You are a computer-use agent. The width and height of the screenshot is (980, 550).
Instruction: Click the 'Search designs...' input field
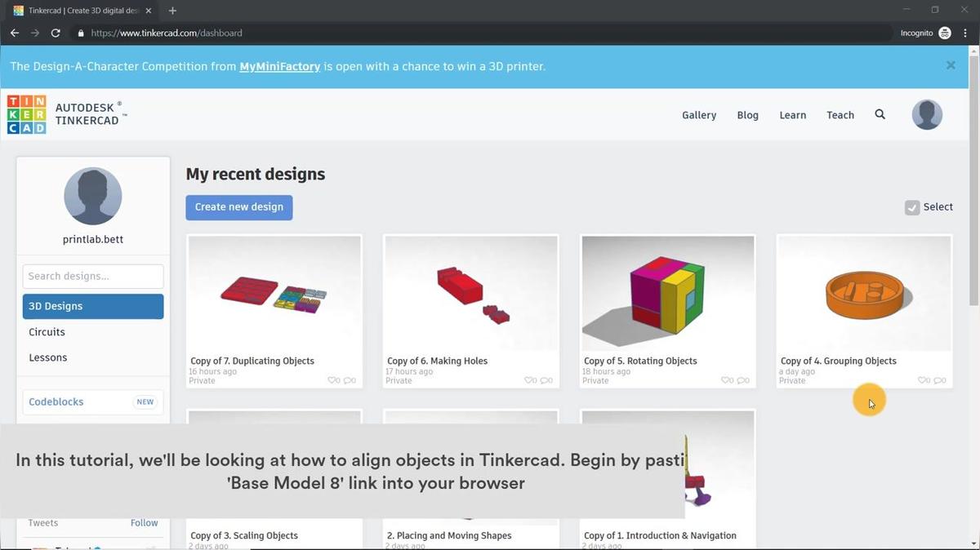[x=93, y=276]
